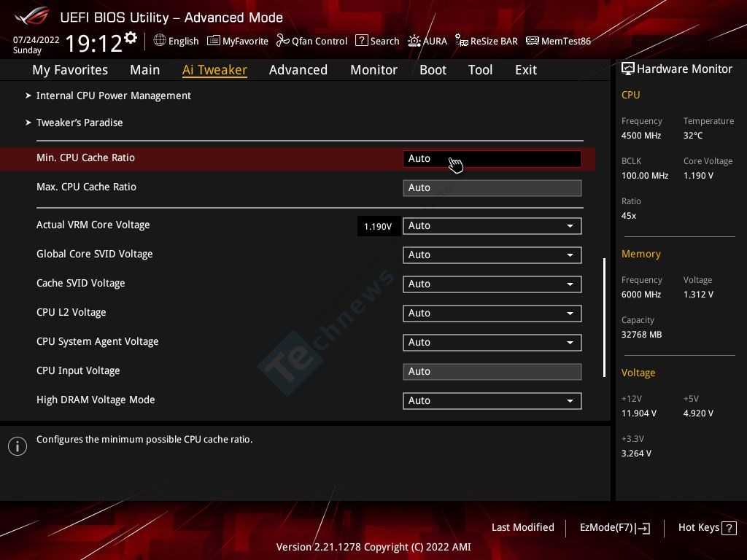Image resolution: width=747 pixels, height=560 pixels.
Task: Open the Boot tab
Action: pos(433,70)
